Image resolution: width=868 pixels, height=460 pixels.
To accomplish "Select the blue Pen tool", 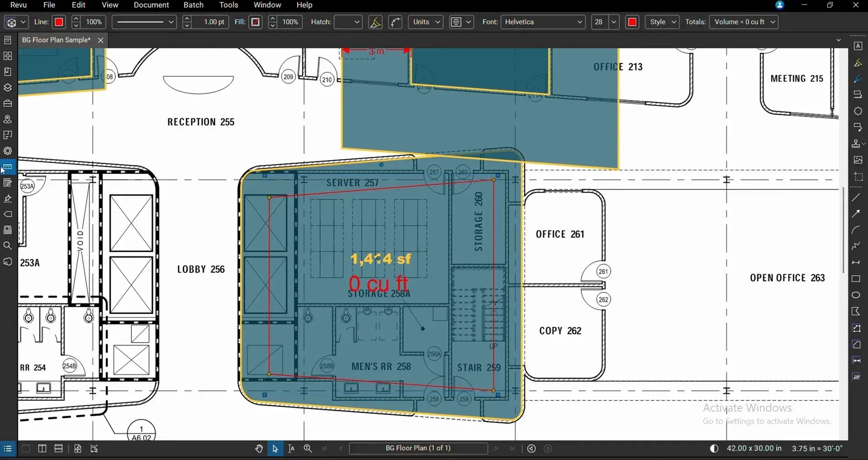I will (858, 79).
